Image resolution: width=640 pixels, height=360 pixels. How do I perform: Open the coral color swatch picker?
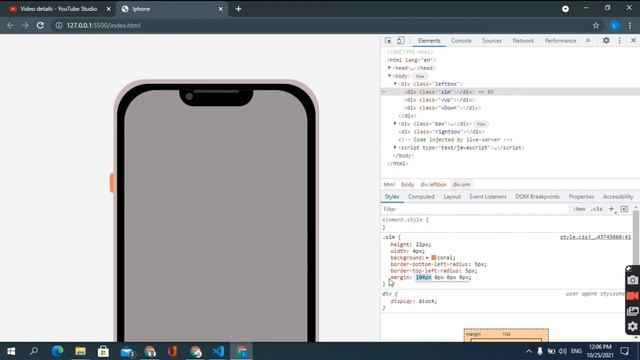[x=434, y=258]
